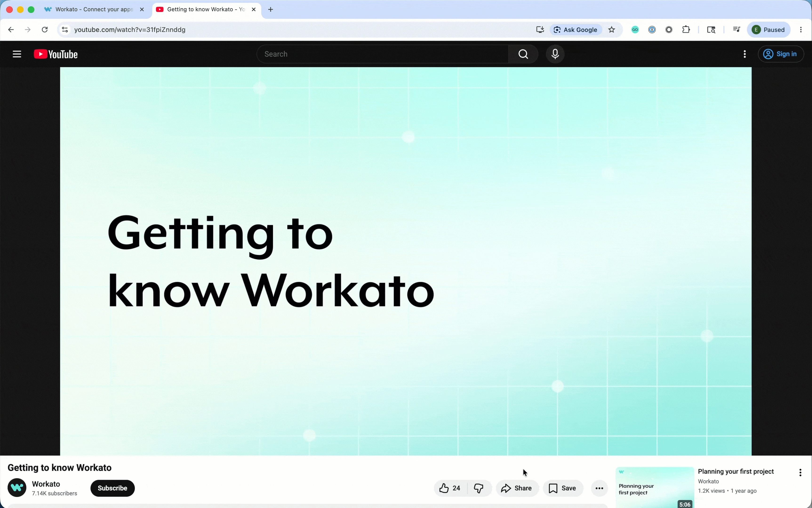Open the 1Password extension icon

(x=652, y=30)
